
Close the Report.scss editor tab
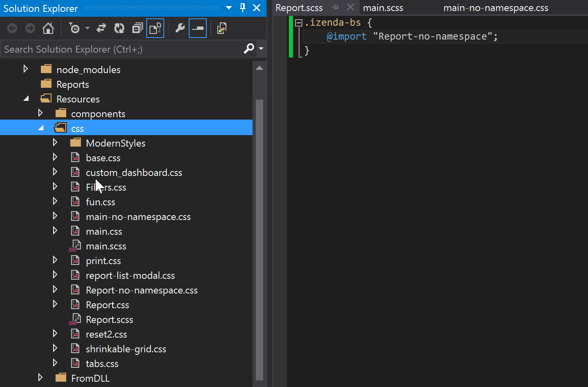351,7
